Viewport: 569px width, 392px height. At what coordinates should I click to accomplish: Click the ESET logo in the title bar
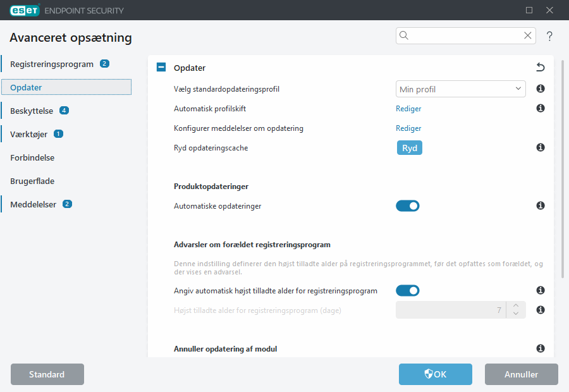pos(23,10)
